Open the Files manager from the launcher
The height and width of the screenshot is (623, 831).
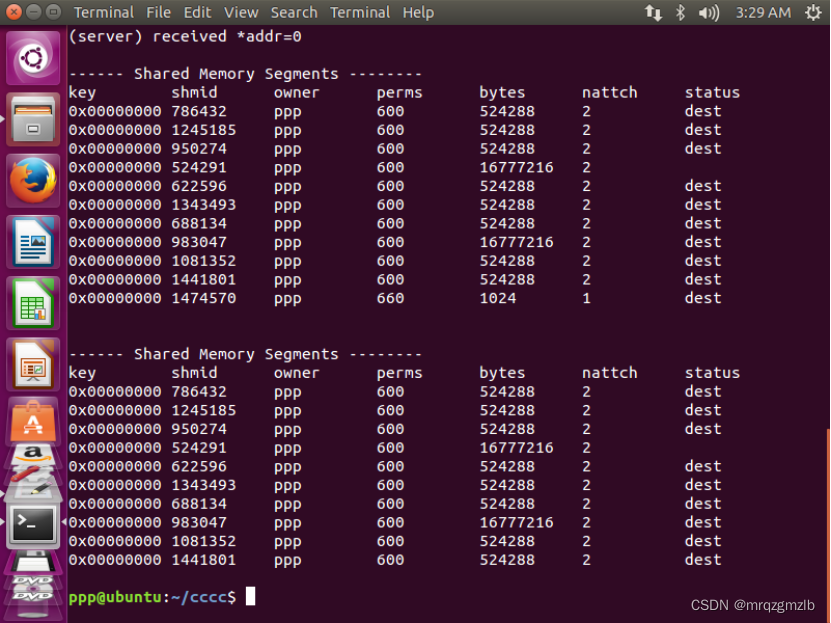[33, 119]
